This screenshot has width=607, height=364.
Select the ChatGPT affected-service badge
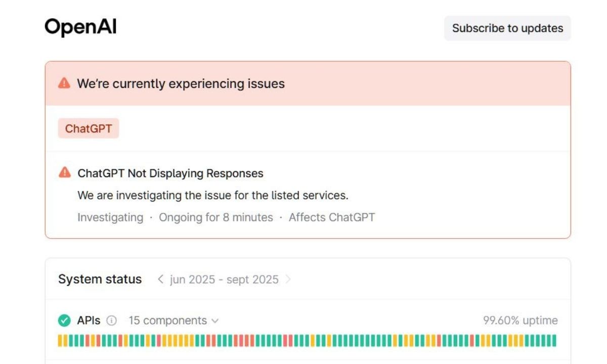tap(89, 128)
